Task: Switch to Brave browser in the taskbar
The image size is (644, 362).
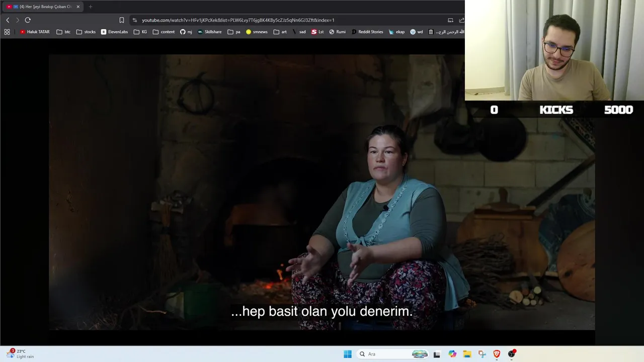Action: (497, 354)
